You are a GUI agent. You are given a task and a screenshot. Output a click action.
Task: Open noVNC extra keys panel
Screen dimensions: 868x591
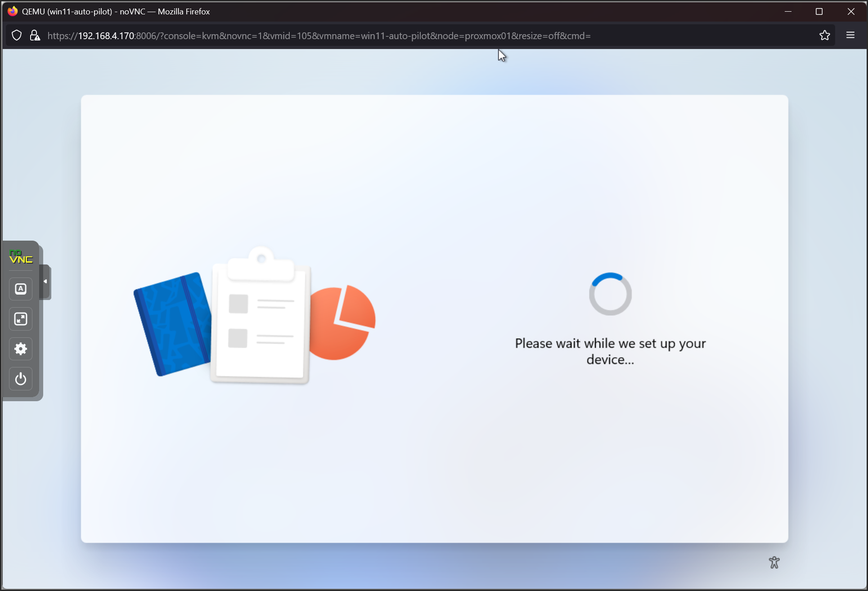pyautogui.click(x=21, y=289)
